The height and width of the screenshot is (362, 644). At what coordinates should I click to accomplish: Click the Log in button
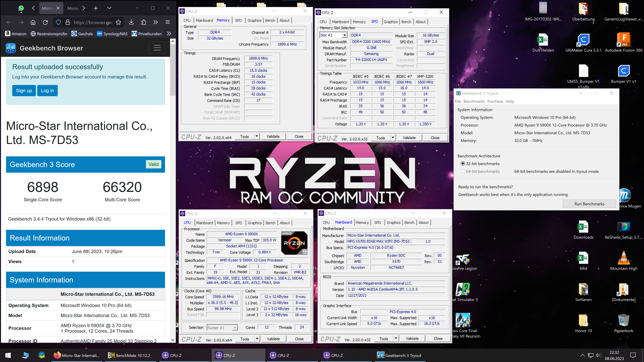pyautogui.click(x=47, y=90)
